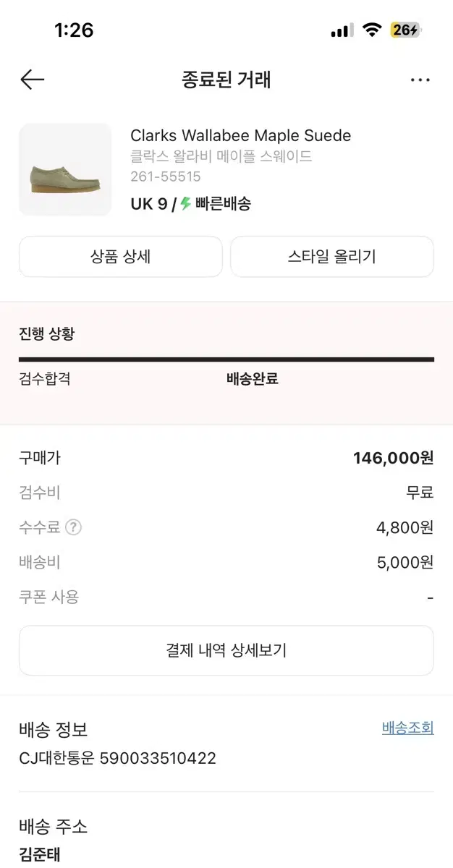Open the Clarks Wallabee shoe thumbnail

(x=65, y=169)
